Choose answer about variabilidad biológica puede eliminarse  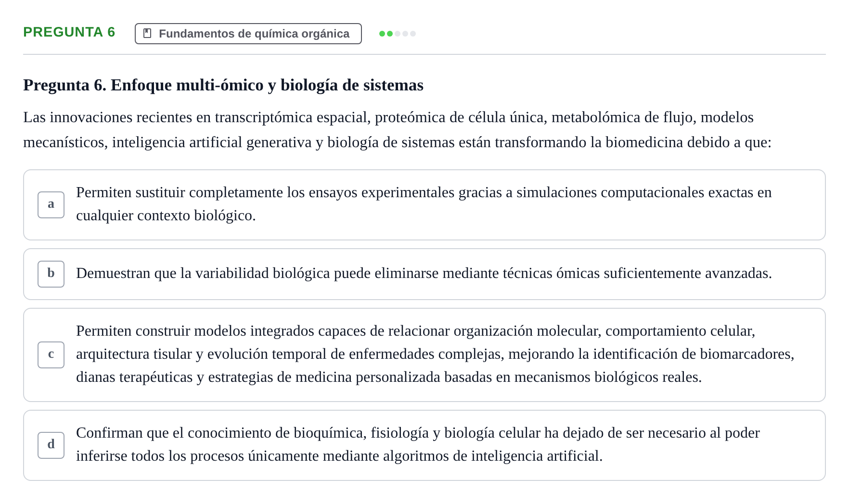tap(424, 274)
